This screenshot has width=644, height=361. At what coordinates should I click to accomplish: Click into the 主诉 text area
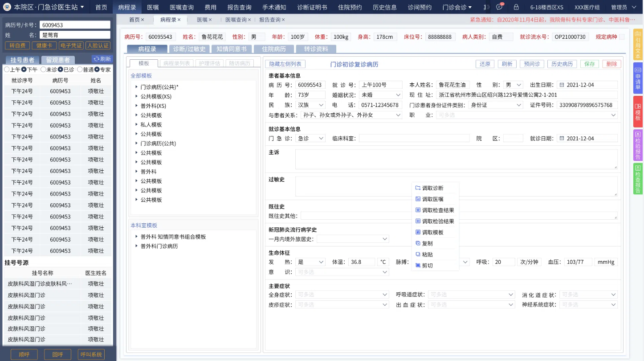(457, 159)
